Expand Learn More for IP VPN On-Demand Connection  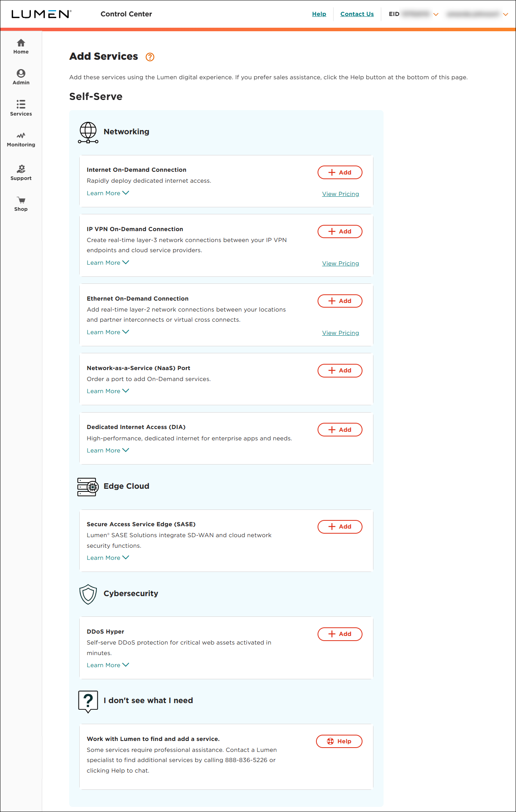tap(108, 263)
